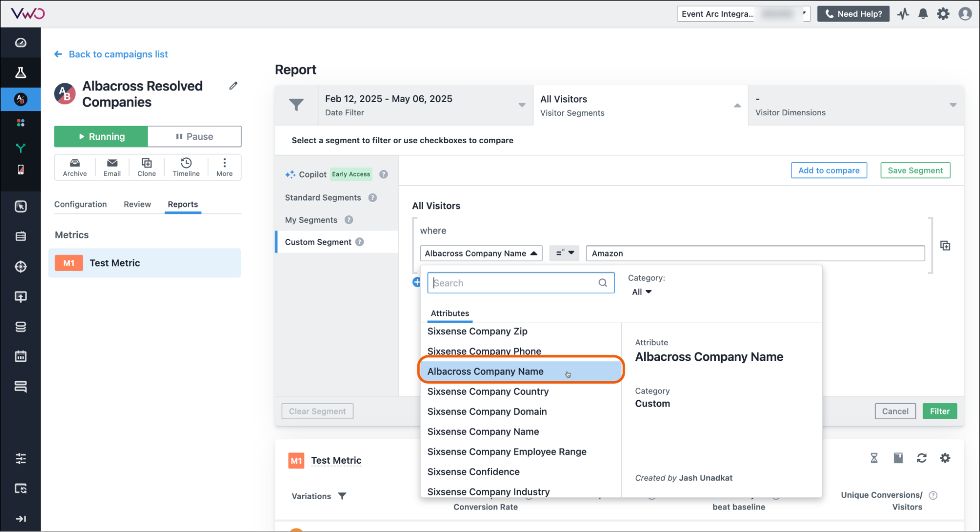This screenshot has height=532, width=980.
Task: Switch to the Configuration tab
Action: coord(80,204)
